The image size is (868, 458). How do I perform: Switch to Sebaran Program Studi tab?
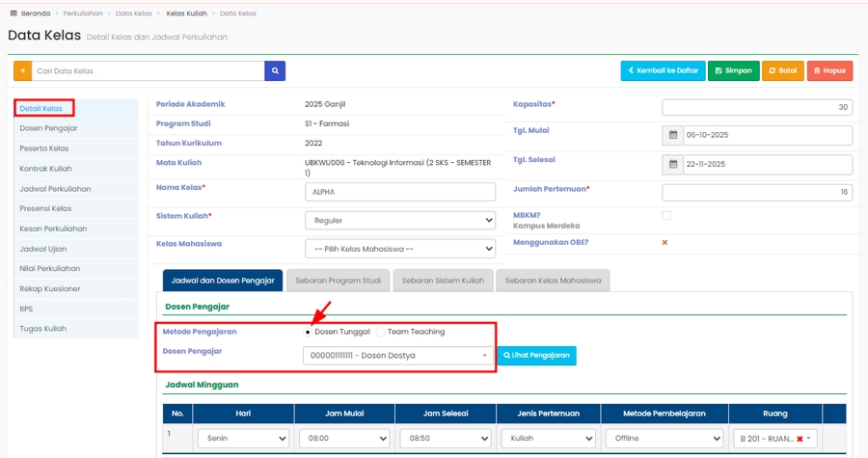point(338,281)
